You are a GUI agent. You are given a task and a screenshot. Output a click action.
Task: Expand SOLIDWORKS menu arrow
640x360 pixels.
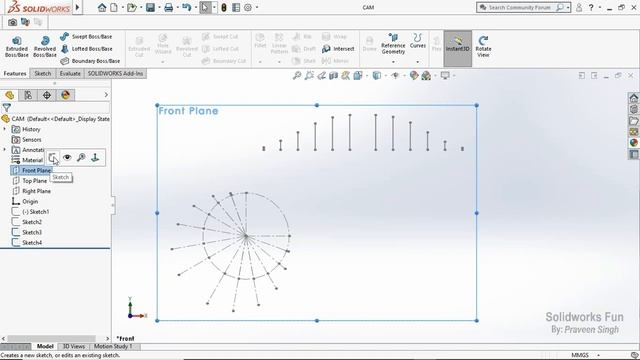tap(77, 7)
